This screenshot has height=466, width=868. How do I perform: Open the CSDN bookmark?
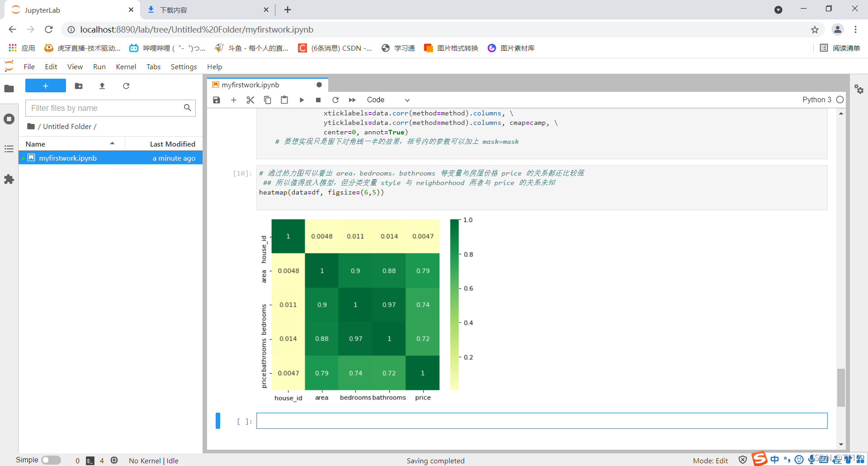click(335, 48)
